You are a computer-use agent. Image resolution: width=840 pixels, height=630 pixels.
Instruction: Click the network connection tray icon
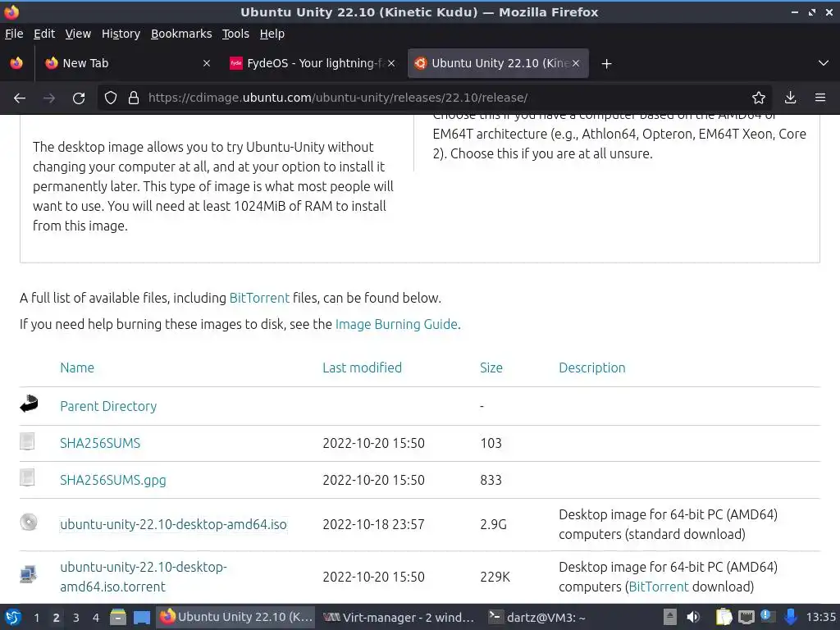click(746, 618)
